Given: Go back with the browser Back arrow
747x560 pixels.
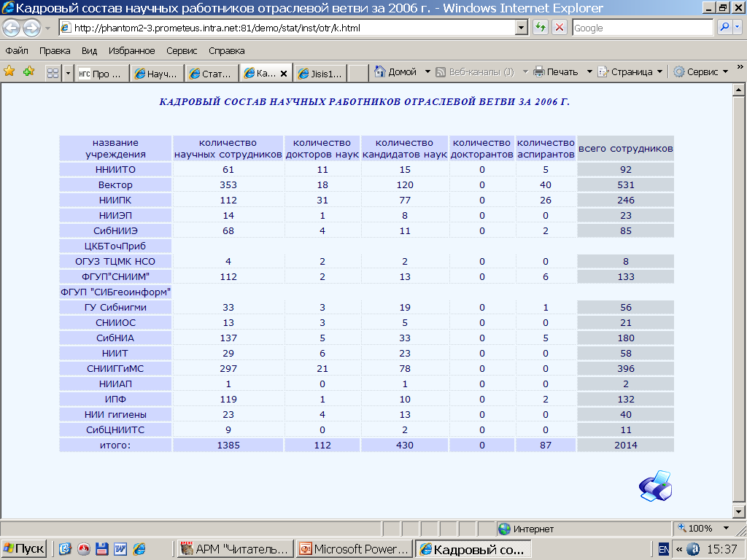Looking at the screenshot, I should pyautogui.click(x=12, y=28).
